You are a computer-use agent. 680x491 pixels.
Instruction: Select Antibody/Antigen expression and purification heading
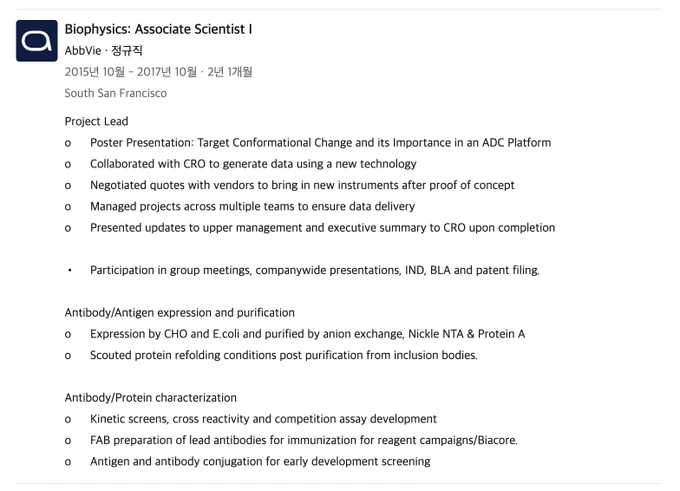pyautogui.click(x=180, y=313)
